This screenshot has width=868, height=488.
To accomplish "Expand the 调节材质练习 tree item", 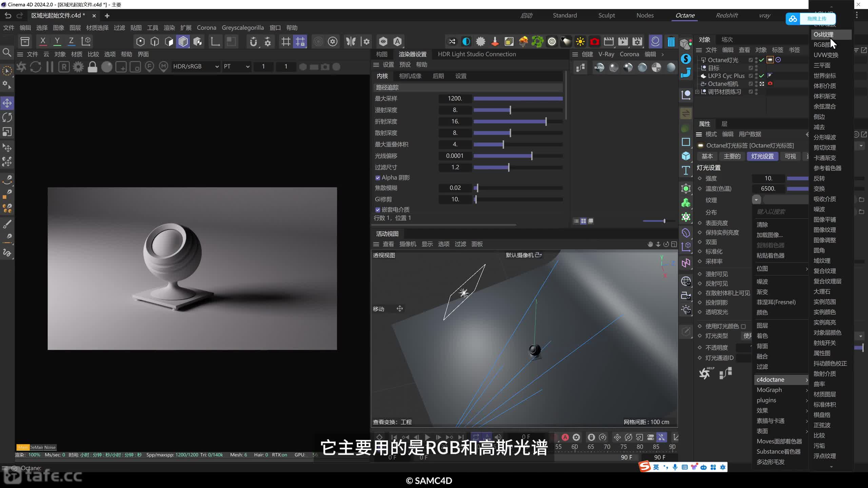I will tap(697, 92).
